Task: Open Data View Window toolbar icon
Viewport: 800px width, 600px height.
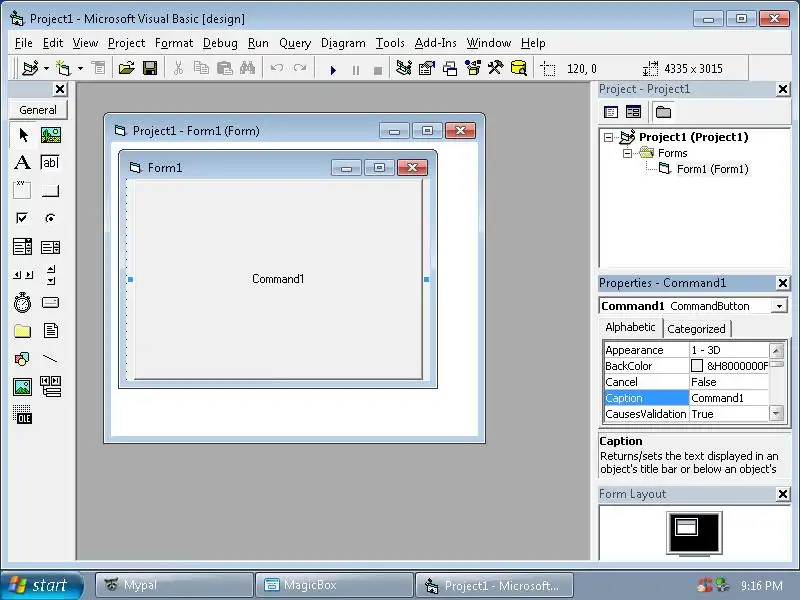Action: click(518, 68)
